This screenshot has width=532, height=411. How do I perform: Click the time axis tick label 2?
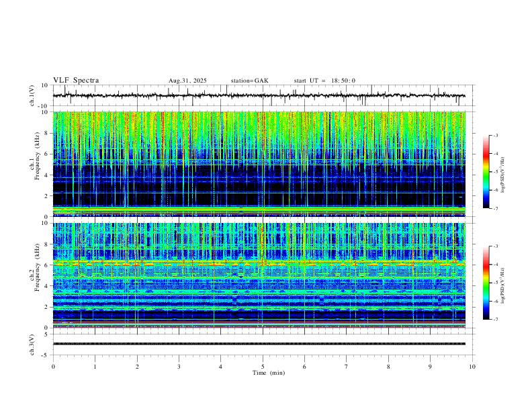[137, 367]
